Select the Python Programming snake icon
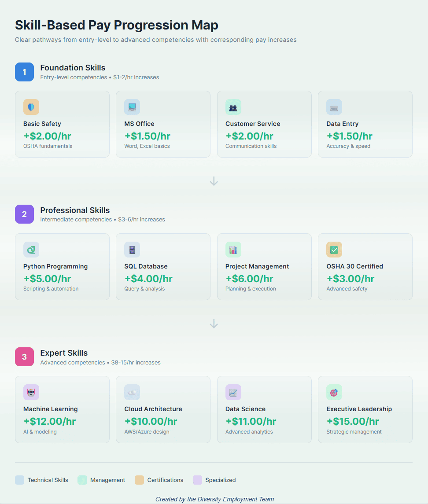428x504 pixels. (30, 249)
